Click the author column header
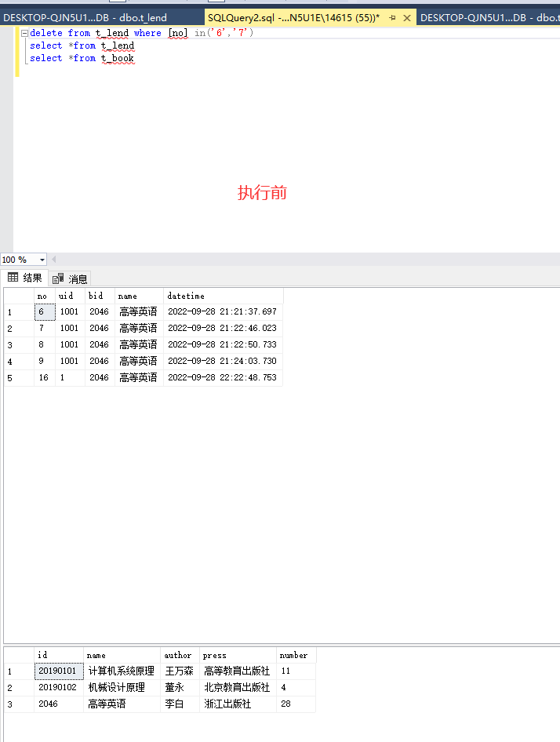Viewport: 560px width, 742px height. click(180, 656)
